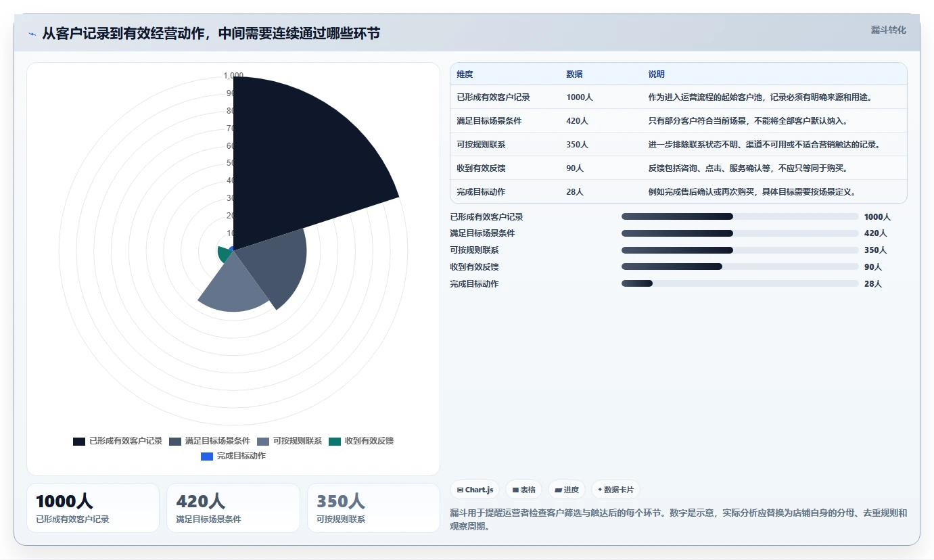Click the lightning icon beside the page title
Image resolution: width=934 pixels, height=560 pixels.
[32, 34]
